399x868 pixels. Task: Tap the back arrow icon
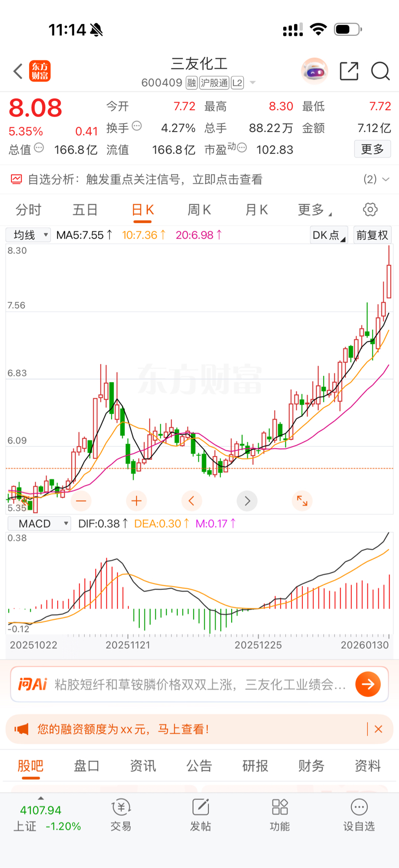click(x=18, y=71)
